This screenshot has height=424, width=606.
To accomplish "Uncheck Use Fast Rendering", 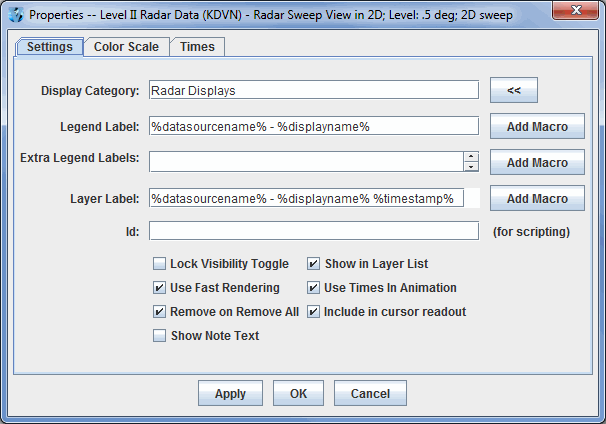I will click(159, 288).
